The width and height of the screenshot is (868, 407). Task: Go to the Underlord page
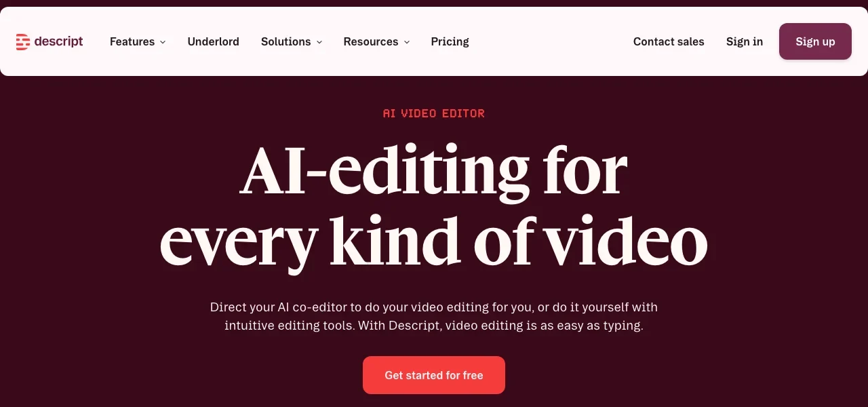214,41
